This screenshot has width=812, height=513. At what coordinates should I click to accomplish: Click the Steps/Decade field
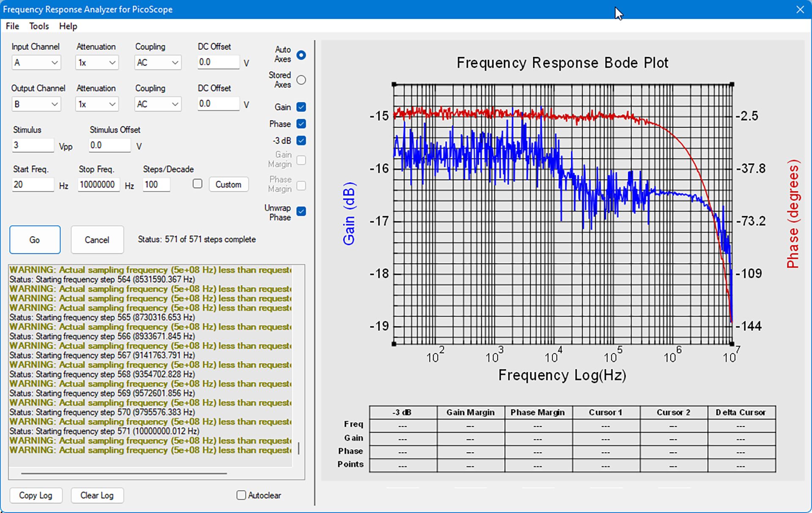[x=156, y=185]
